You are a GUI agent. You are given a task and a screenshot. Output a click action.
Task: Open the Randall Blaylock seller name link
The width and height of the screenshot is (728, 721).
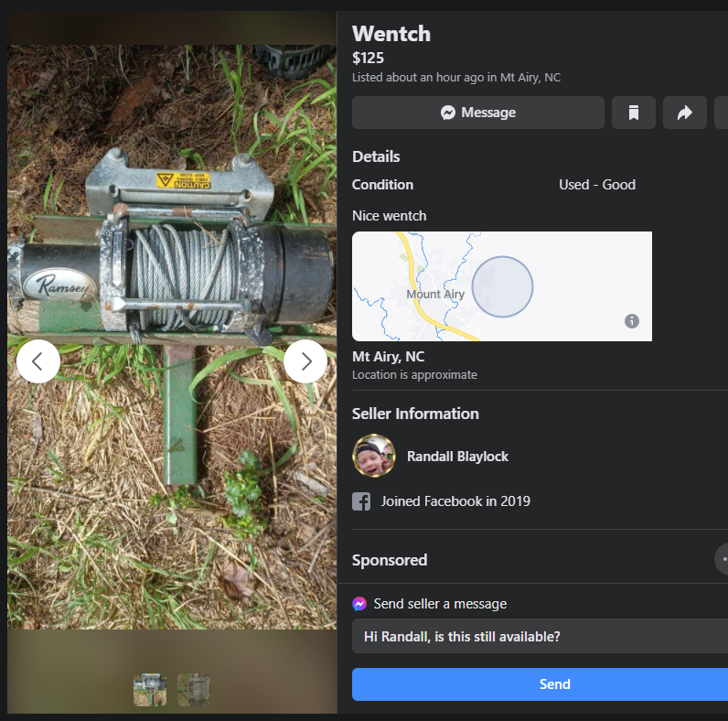tap(457, 456)
